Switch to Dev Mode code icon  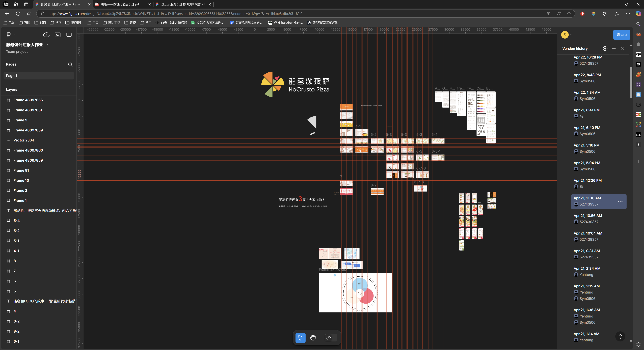click(x=328, y=338)
